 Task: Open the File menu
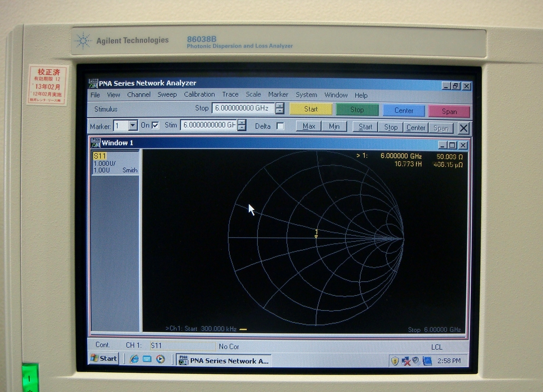(x=95, y=95)
